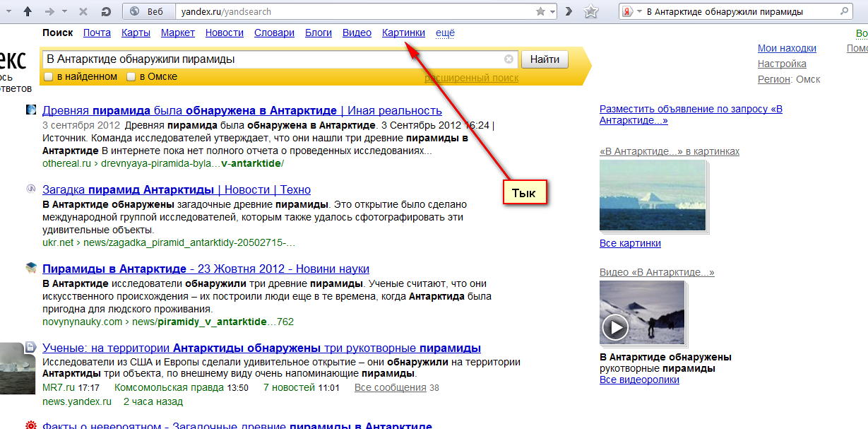Open the othereal.ru green URL
The image size is (868, 429).
(163, 163)
